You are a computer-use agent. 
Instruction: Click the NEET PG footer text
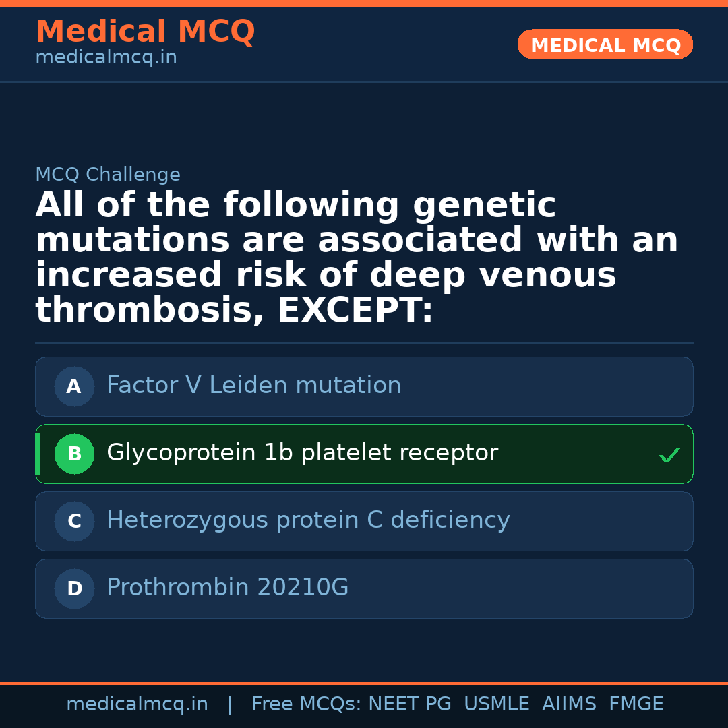pyautogui.click(x=410, y=704)
